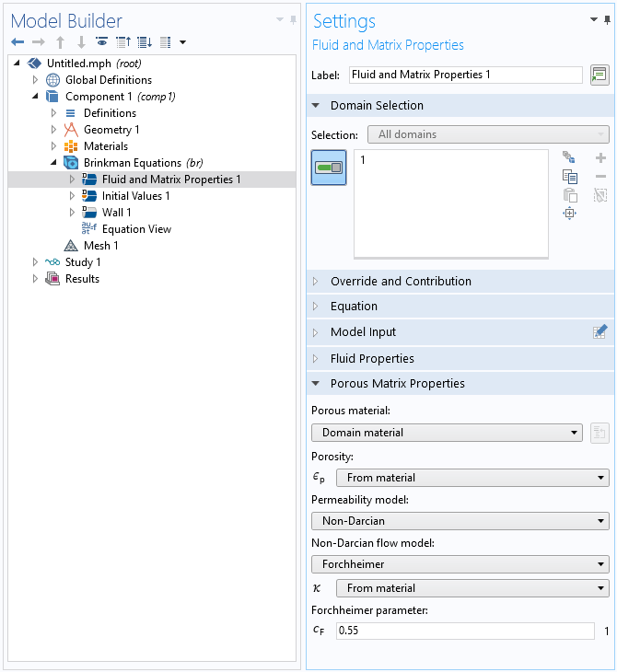Click the Copy Selection icon
This screenshot has width=617, height=672.
click(570, 177)
